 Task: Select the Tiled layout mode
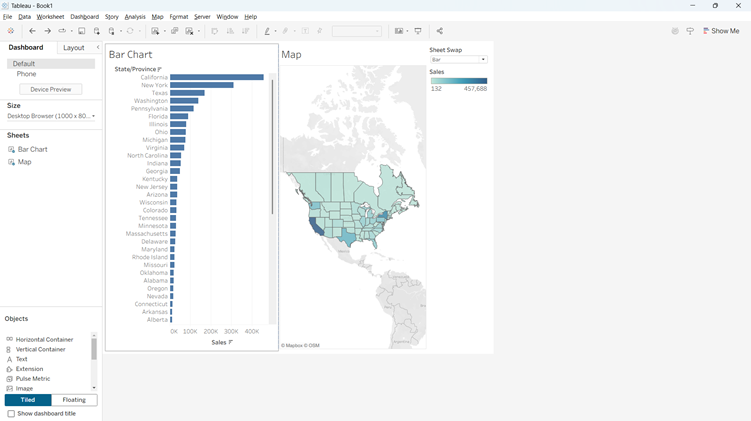click(28, 400)
